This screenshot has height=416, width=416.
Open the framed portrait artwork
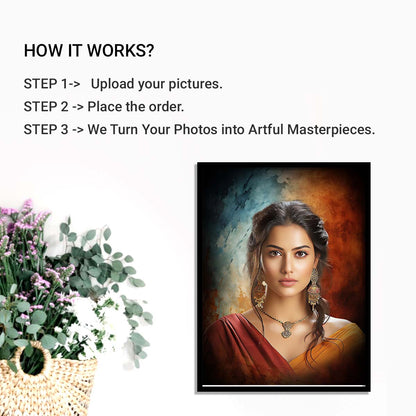click(284, 277)
